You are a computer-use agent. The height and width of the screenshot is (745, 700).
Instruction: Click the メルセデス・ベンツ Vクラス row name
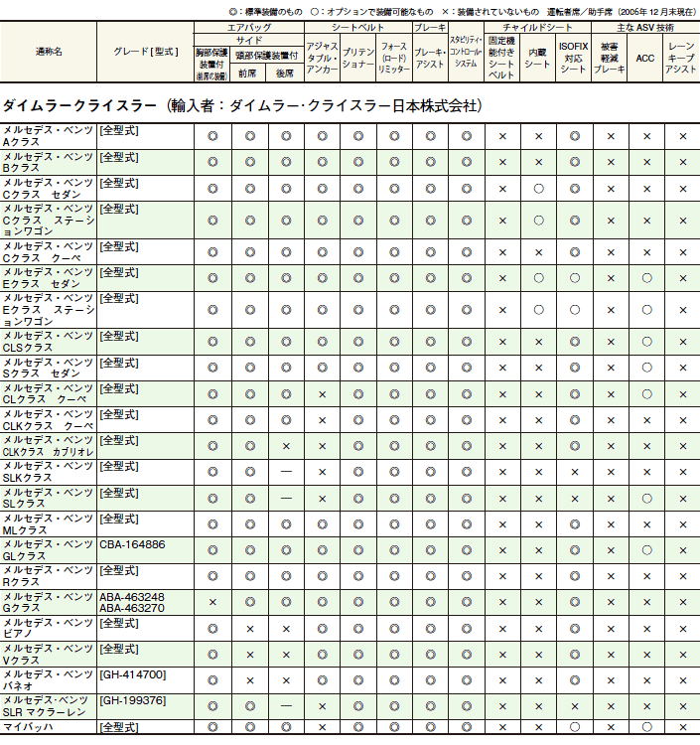[x=48, y=655]
